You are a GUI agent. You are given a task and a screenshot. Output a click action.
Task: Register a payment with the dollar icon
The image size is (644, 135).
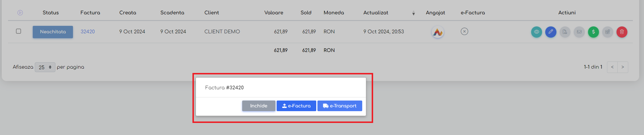[593, 32]
